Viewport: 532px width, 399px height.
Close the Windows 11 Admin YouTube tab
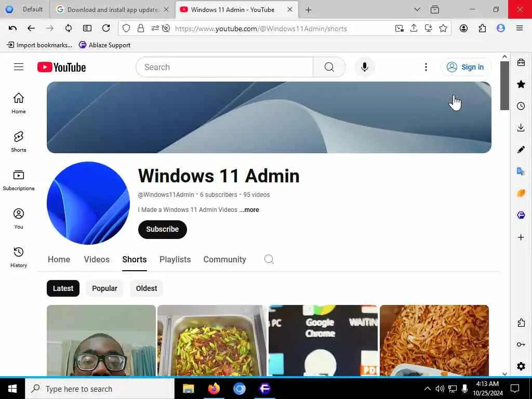tap(290, 9)
